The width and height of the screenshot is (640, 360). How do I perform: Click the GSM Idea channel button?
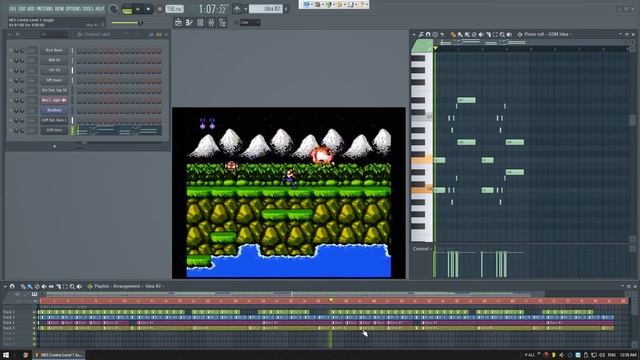[x=54, y=131]
